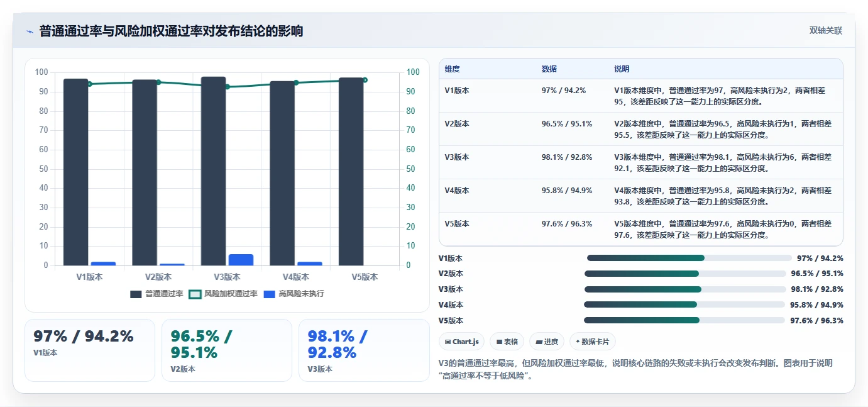Open the V2版本 data card 96.5% / 95.1%
The height and width of the screenshot is (407, 868).
(227, 350)
